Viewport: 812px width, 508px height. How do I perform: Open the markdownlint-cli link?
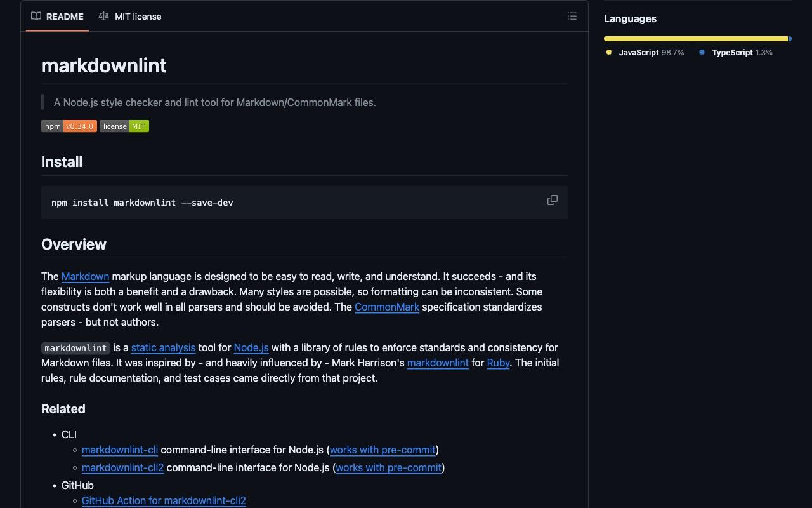[120, 450]
